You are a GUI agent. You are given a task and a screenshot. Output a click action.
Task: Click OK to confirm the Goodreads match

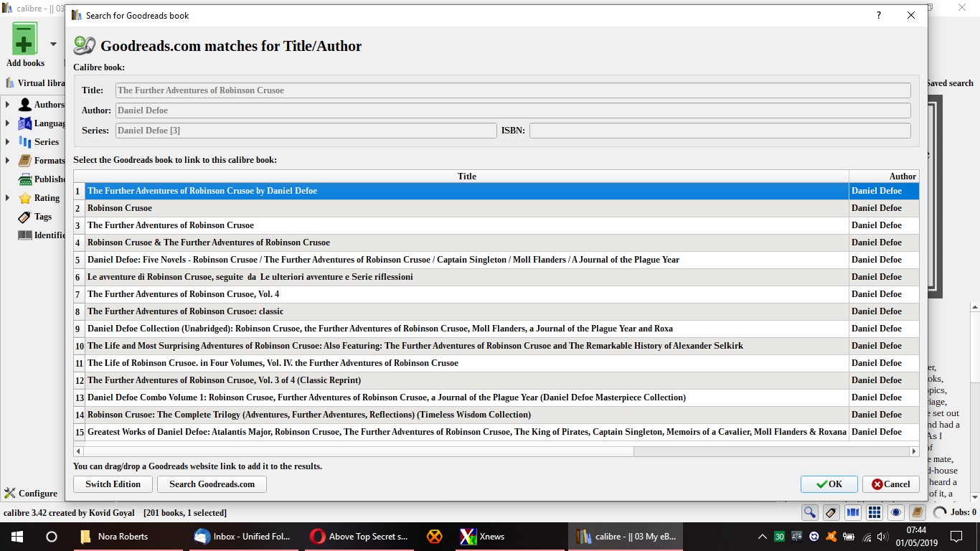point(829,484)
